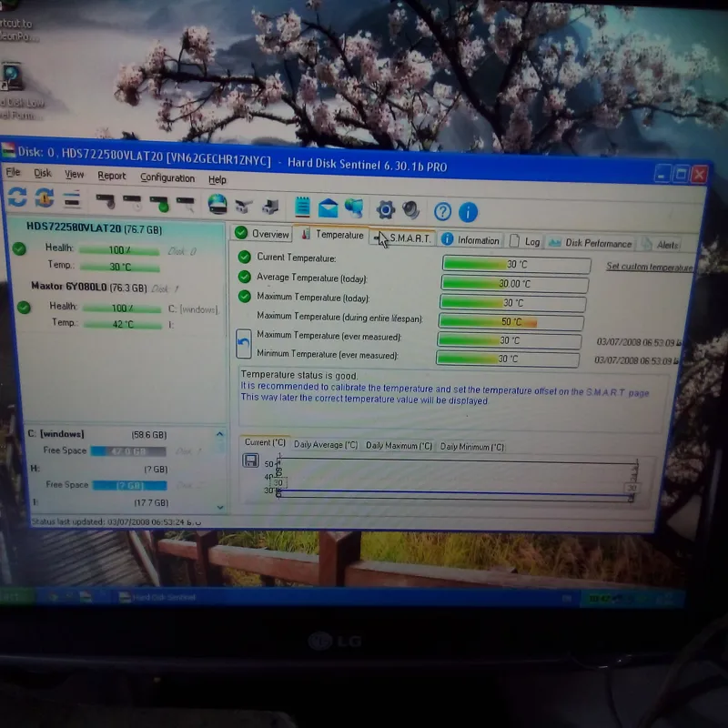Viewport: 728px width, 728px height.
Task: Switch to the Alerts tab
Action: click(x=662, y=245)
